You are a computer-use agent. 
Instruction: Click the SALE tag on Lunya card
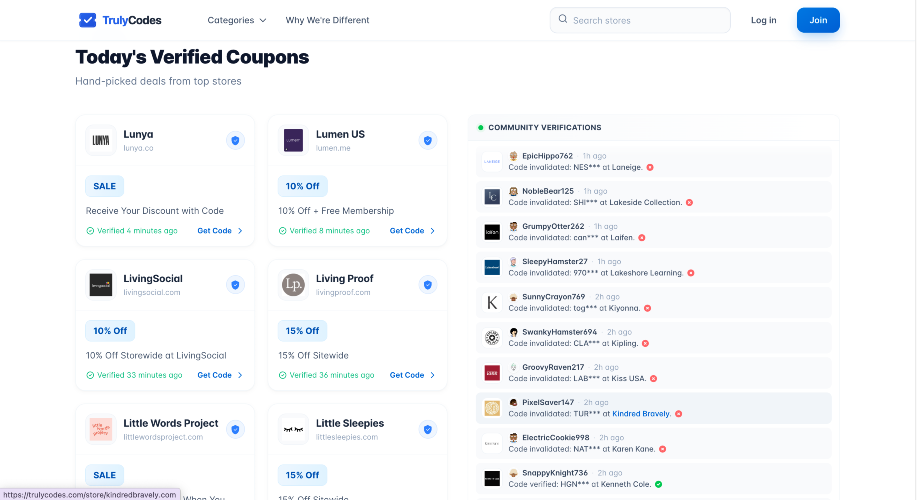tap(105, 186)
